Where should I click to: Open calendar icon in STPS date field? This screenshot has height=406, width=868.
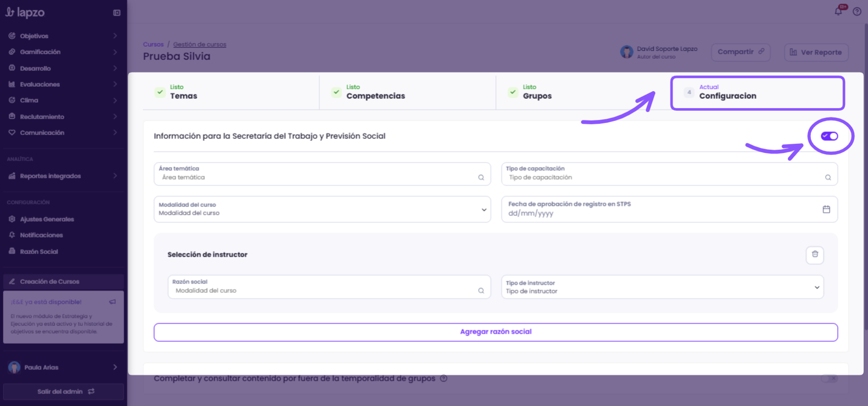coord(826,209)
